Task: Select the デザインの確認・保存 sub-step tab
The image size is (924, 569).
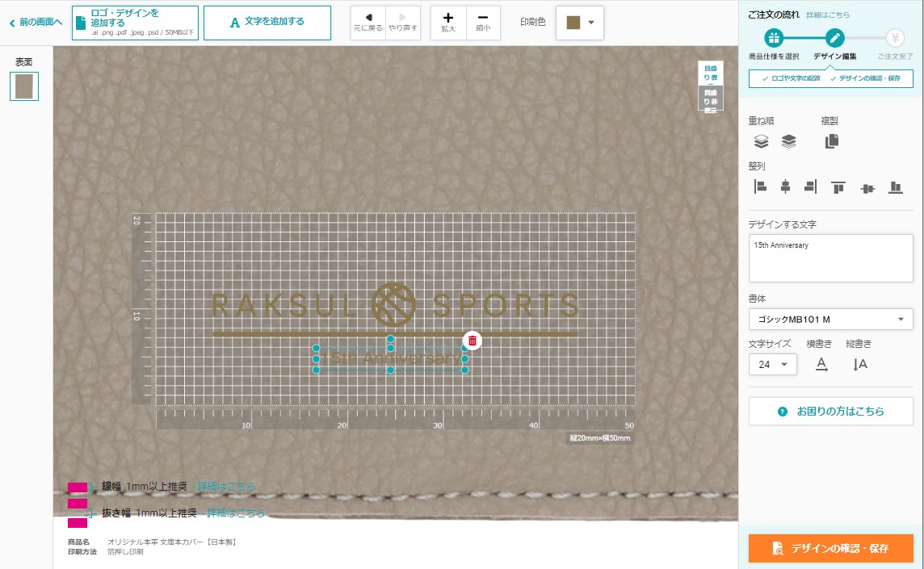Action: point(866,78)
